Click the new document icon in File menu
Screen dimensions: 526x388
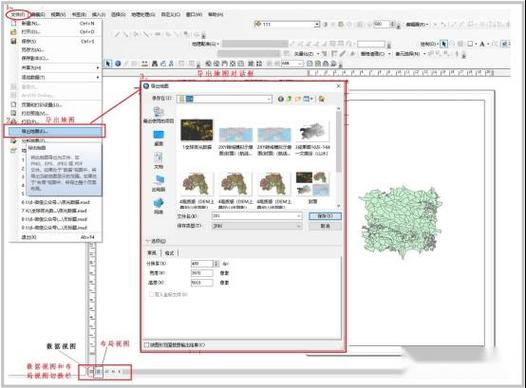point(13,23)
